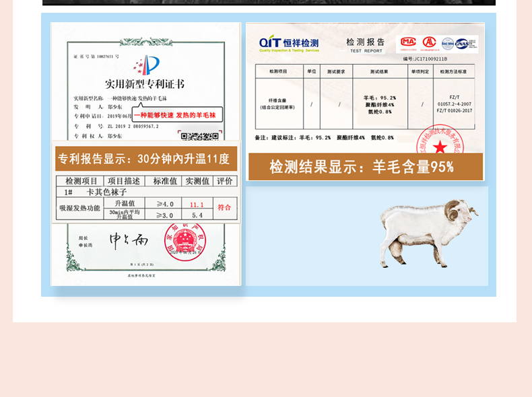Click header '评价' in heating table
Image resolution: width=532 pixels, height=397 pixels.
point(225,181)
